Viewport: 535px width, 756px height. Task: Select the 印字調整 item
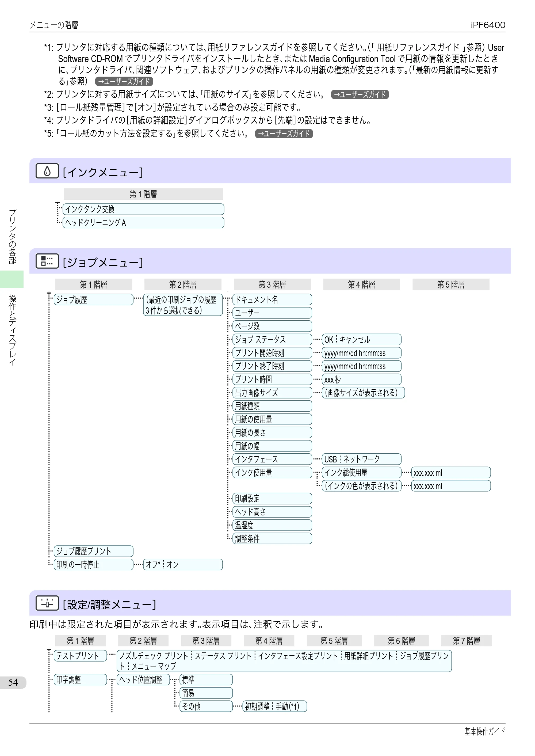point(80,679)
